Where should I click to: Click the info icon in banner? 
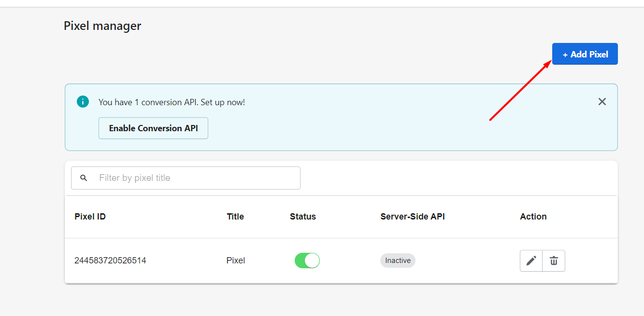click(x=83, y=102)
